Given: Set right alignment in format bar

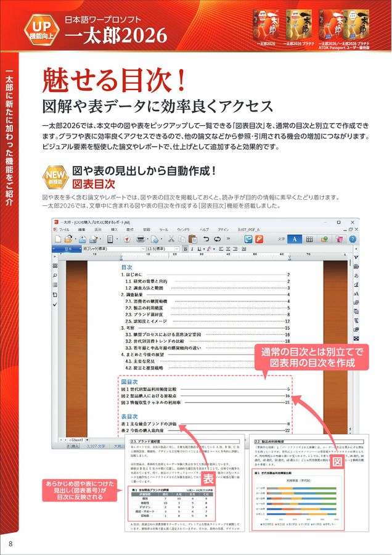Looking at the screenshot, I should [235, 249].
